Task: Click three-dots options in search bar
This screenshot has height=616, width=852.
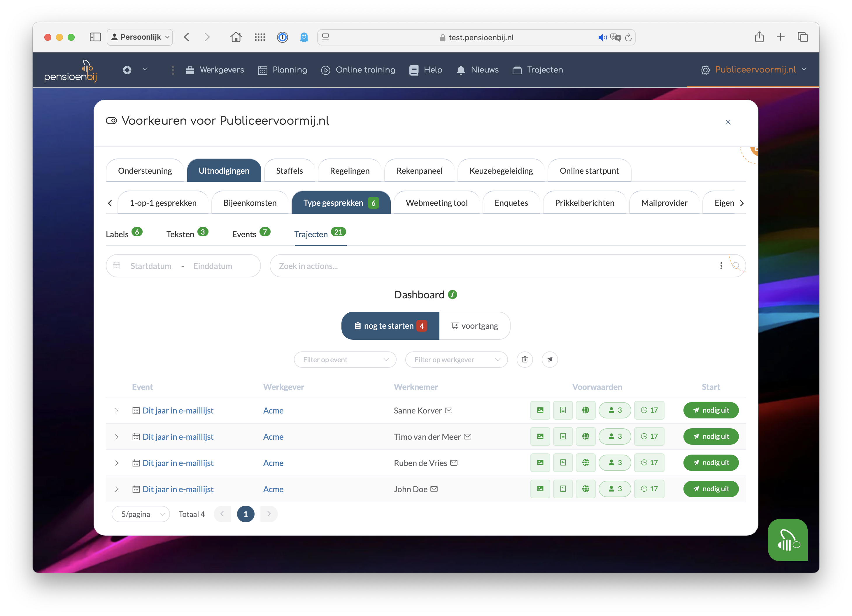Action: [x=721, y=266]
